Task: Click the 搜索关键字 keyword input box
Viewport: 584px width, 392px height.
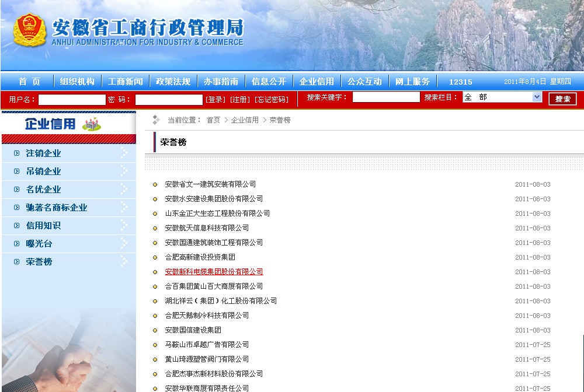Action: [386, 97]
